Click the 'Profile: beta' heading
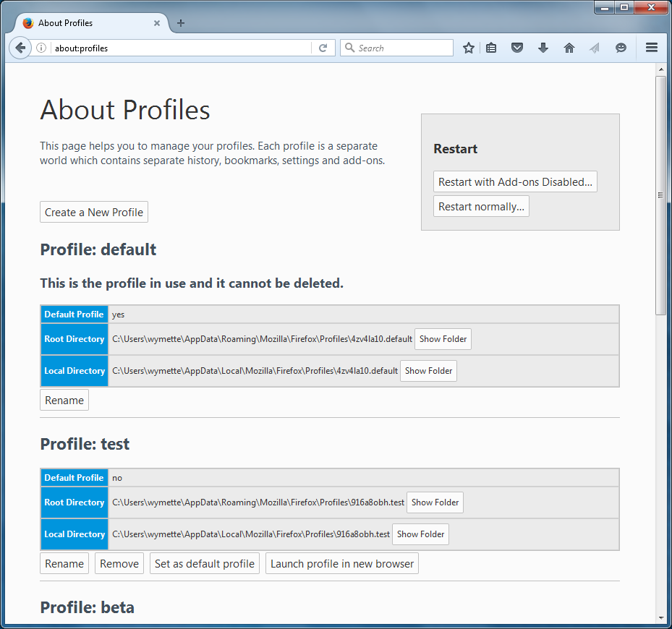 click(87, 607)
